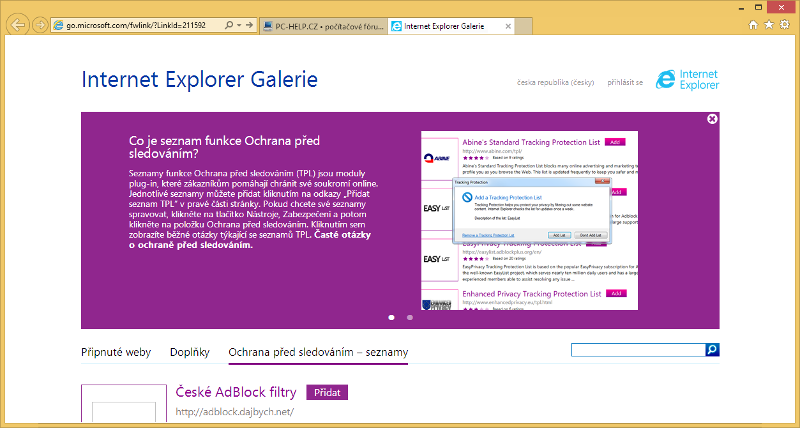Viewport: 800px width, 428px height.
Task: Open the Doplňky tab
Action: [x=190, y=352]
